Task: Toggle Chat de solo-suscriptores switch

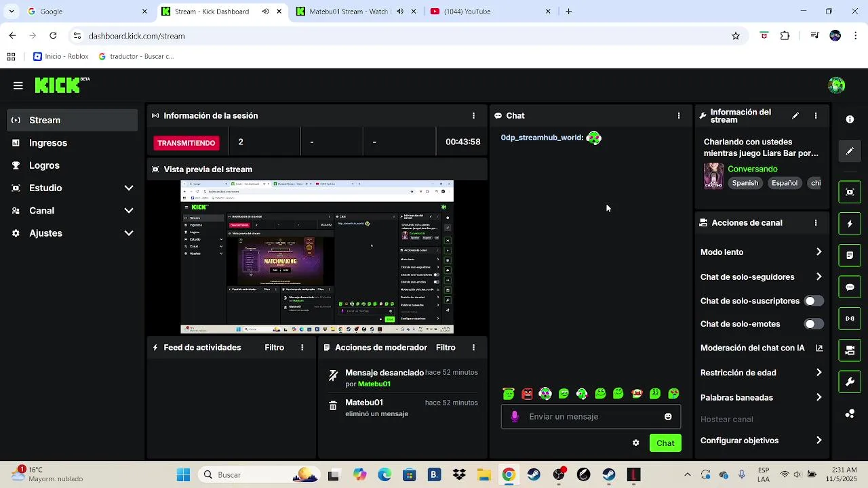Action: [813, 301]
